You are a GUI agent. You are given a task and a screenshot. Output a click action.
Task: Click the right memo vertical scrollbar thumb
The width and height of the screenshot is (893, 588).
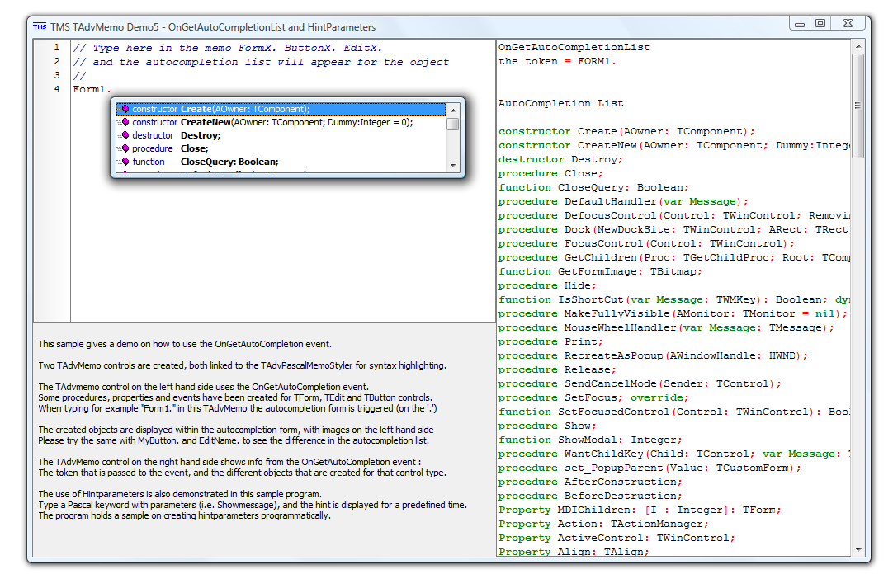point(858,106)
